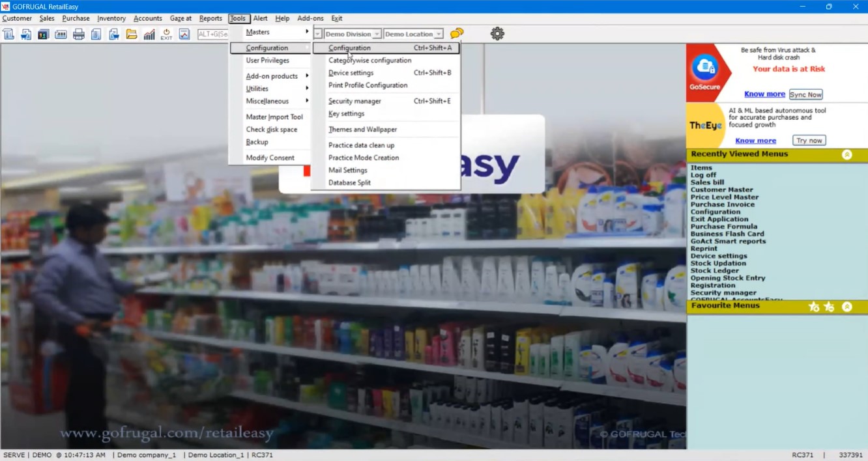
Task: Click the Exit menu bar item
Action: tap(337, 18)
